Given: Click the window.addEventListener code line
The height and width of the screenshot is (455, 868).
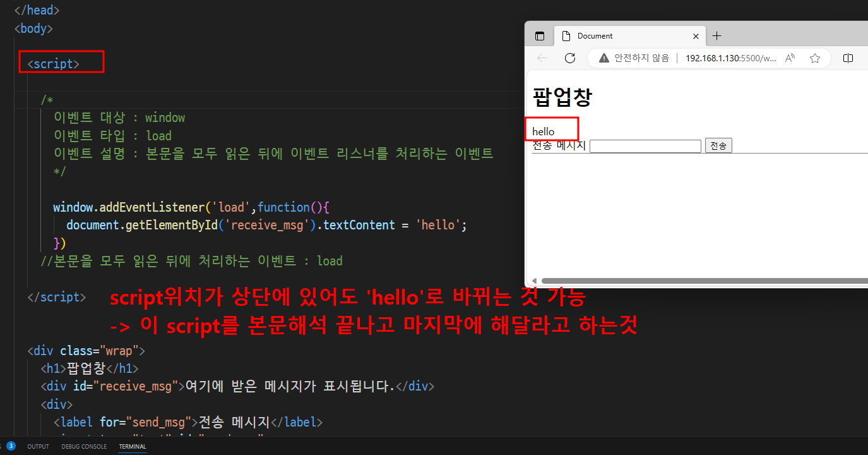Looking at the screenshot, I should tap(191, 207).
